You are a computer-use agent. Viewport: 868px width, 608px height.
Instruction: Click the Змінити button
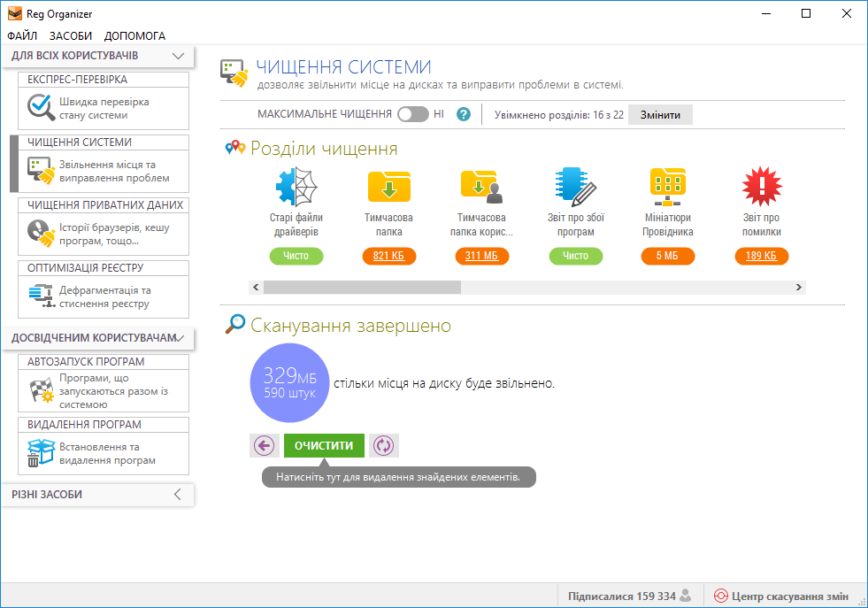pyautogui.click(x=660, y=115)
